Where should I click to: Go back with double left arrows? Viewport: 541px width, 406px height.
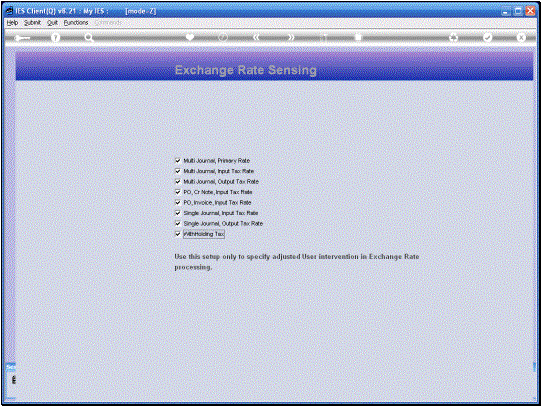(x=256, y=37)
